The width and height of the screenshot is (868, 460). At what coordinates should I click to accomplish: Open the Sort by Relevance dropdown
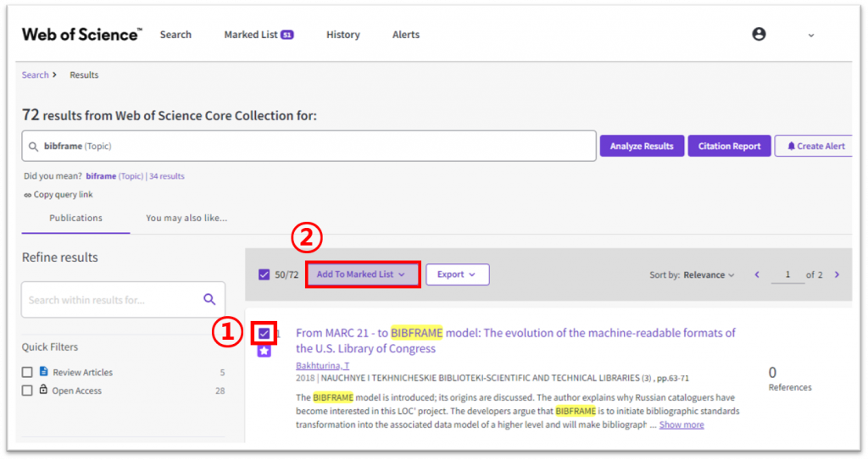point(708,274)
